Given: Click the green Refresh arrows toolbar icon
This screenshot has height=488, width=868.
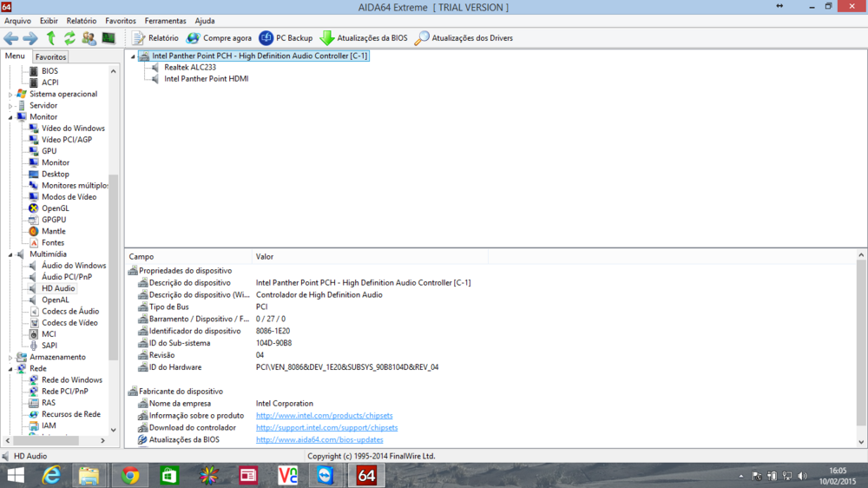Looking at the screenshot, I should pos(69,38).
